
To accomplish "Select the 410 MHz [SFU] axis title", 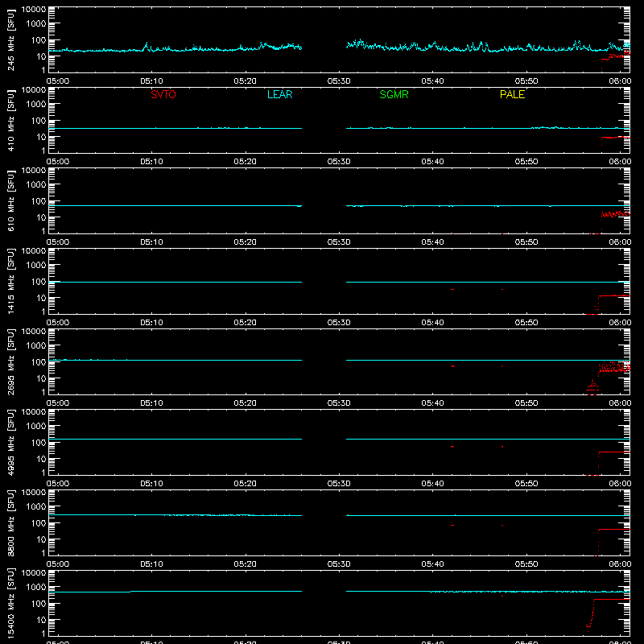I will coord(11,122).
